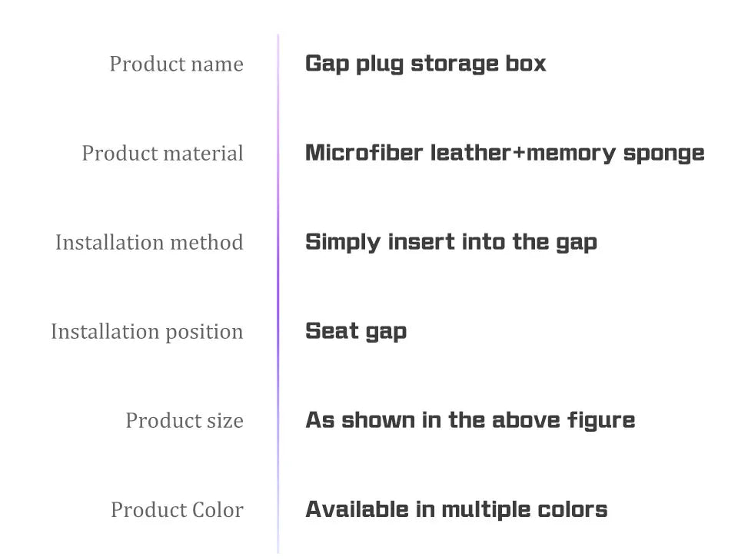
Task: Click 'Available in multiple colors' text
Action: pyautogui.click(x=456, y=509)
